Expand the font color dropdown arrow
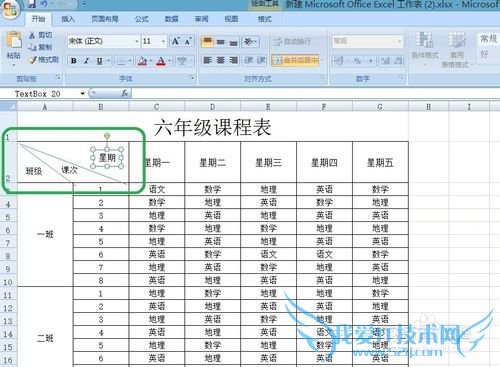The image size is (500, 367). click(169, 61)
